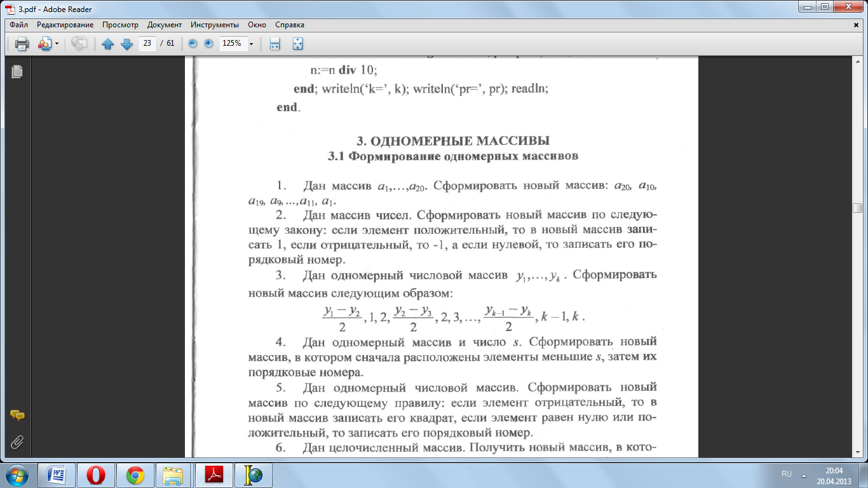This screenshot has width=868, height=488.
Task: Open the zoom level dropdown arrow
Action: [251, 44]
